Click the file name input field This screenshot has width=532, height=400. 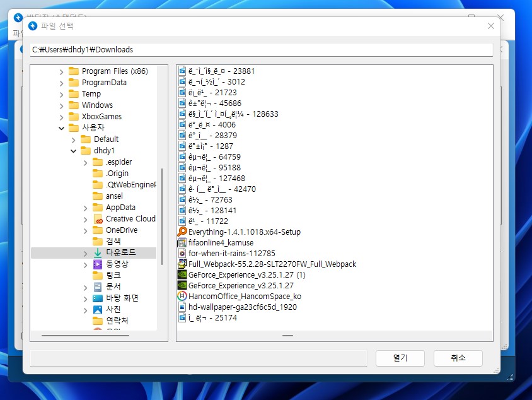199,358
